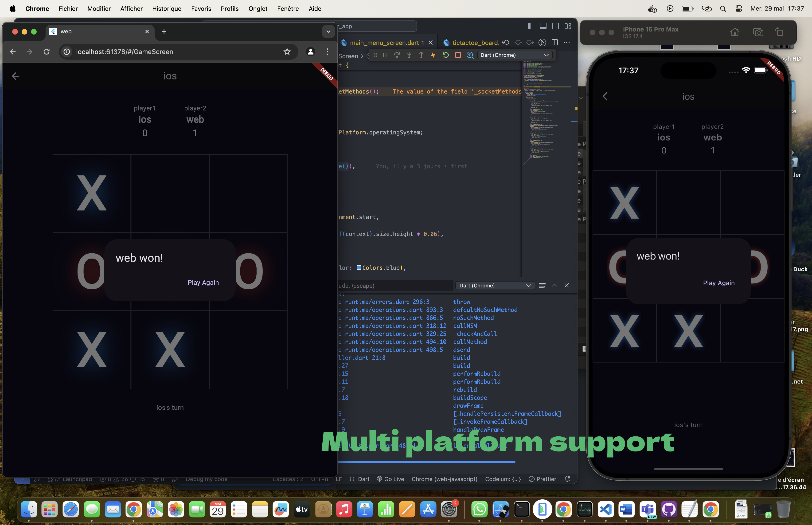The height and width of the screenshot is (525, 812).
Task: Open a new Chrome tab
Action: click(164, 31)
